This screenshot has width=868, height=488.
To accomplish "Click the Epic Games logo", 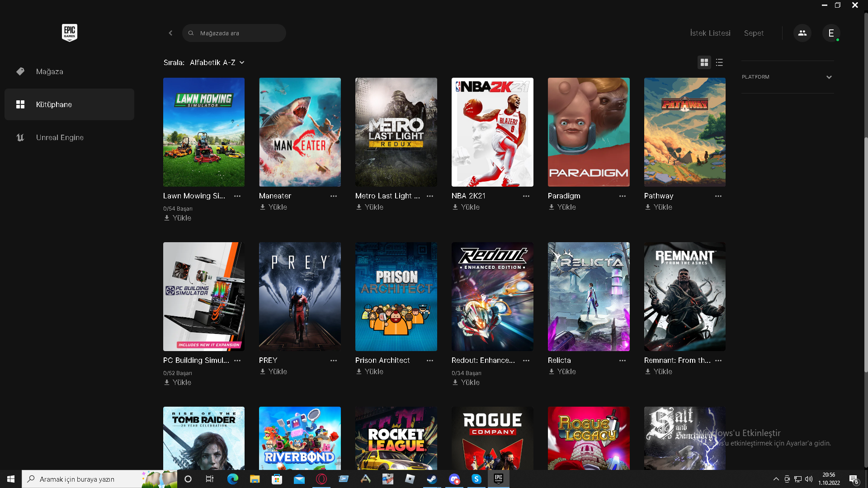I will (x=70, y=33).
